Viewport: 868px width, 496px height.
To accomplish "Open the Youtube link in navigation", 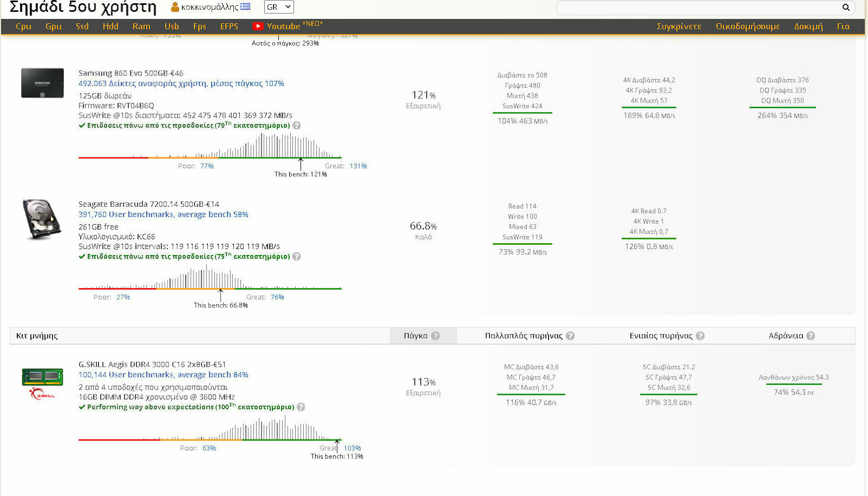I will click(283, 26).
